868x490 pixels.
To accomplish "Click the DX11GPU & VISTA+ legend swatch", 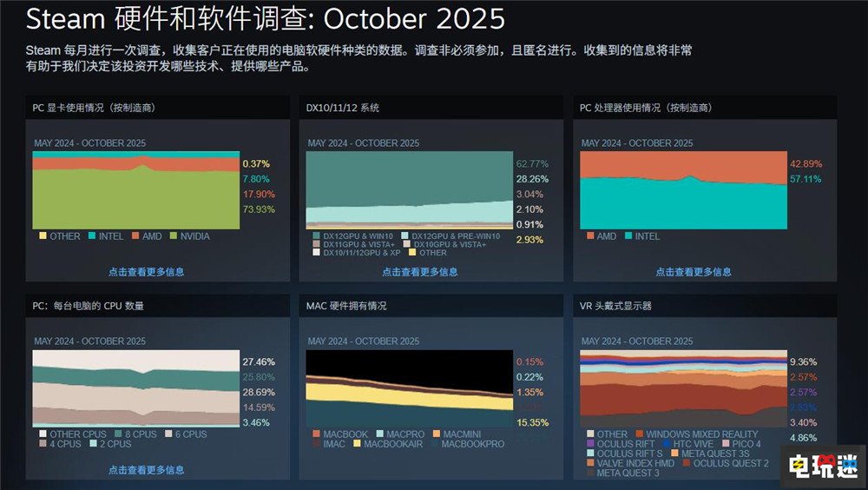I will tap(316, 244).
